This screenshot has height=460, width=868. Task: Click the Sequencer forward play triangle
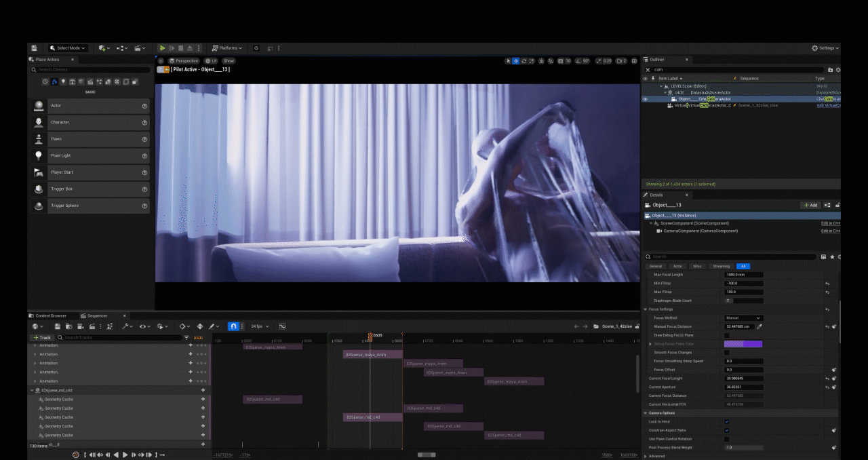tap(125, 455)
